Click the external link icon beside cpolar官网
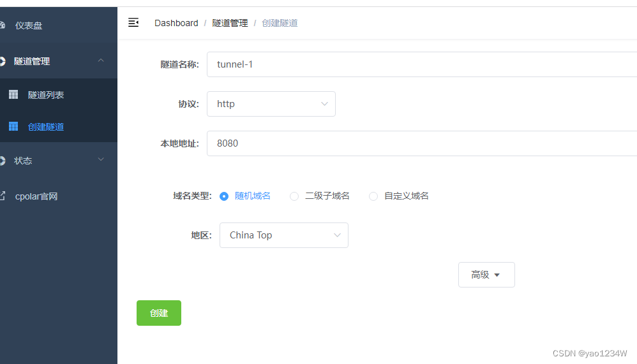Viewport: 637px width, 364px height. [x=2, y=196]
